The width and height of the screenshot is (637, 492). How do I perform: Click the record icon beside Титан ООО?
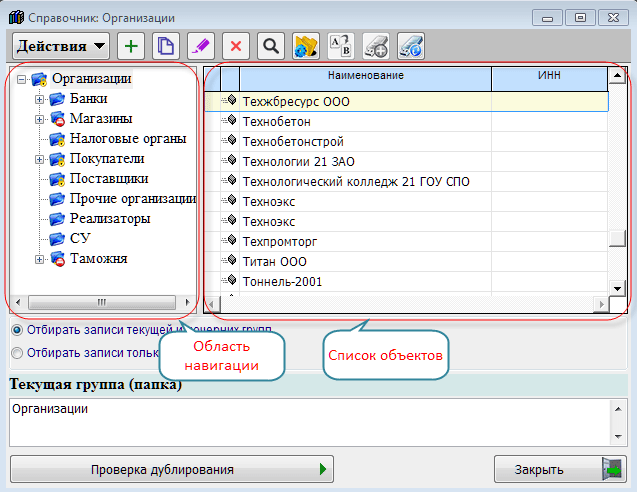click(230, 260)
